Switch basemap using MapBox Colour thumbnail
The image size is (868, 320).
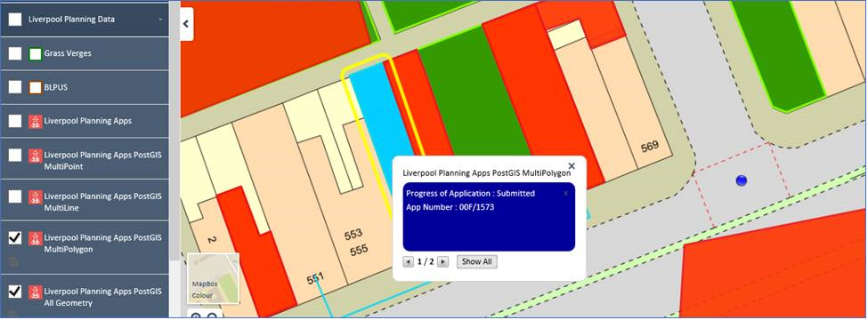coord(213,278)
